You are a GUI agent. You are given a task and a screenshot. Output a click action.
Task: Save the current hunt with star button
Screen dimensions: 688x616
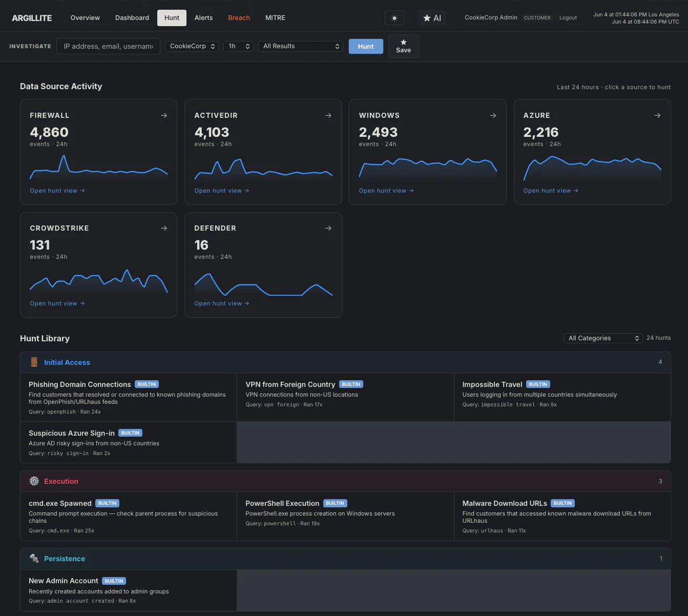tap(404, 46)
